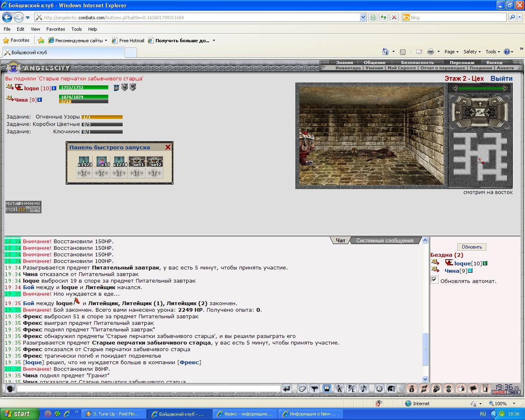Image resolution: width=525 pixels, height=420 pixels.
Task: Click the x15 purple potion icon
Action: (x=102, y=161)
